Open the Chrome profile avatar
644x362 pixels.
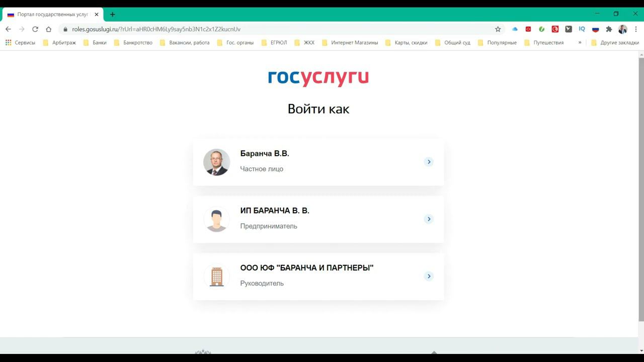(623, 29)
